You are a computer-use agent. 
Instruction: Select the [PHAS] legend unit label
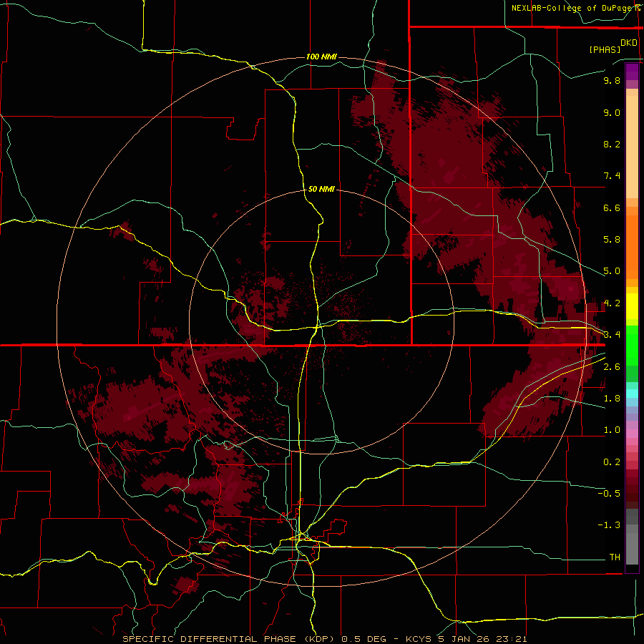(605, 49)
